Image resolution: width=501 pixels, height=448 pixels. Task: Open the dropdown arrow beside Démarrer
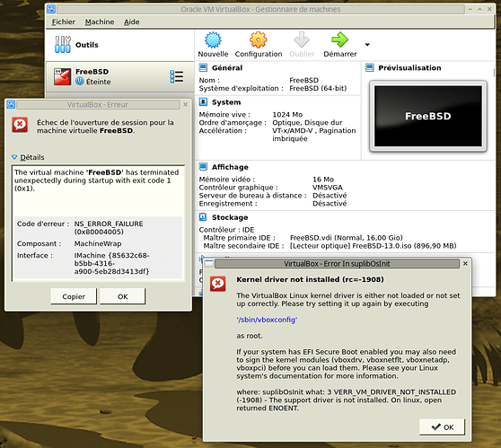367,44
